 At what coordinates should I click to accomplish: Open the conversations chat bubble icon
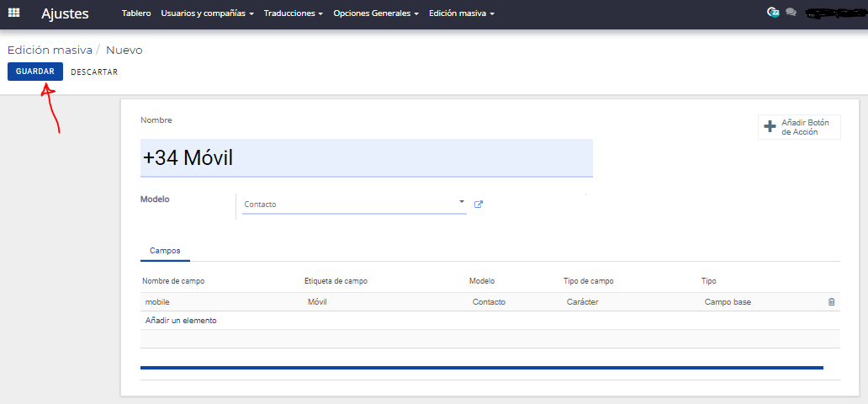click(791, 12)
